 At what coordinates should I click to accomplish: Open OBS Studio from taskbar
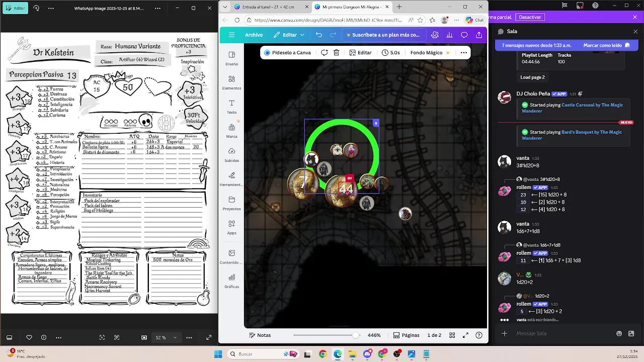(x=397, y=354)
